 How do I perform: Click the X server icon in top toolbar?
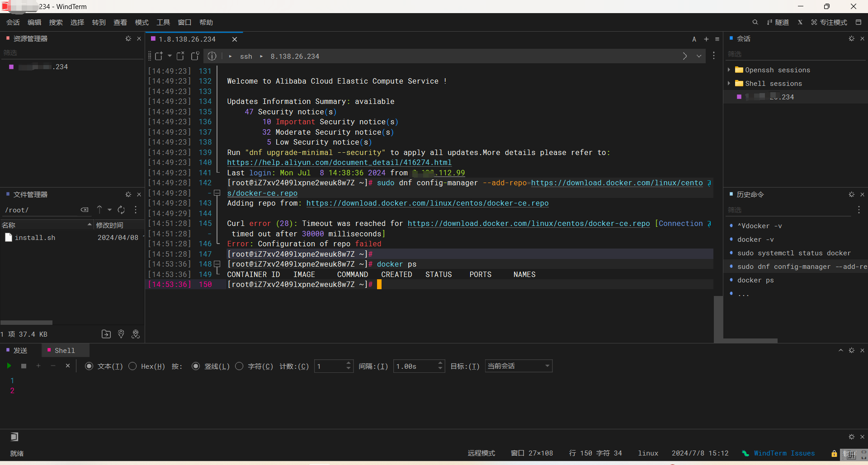[x=800, y=22]
